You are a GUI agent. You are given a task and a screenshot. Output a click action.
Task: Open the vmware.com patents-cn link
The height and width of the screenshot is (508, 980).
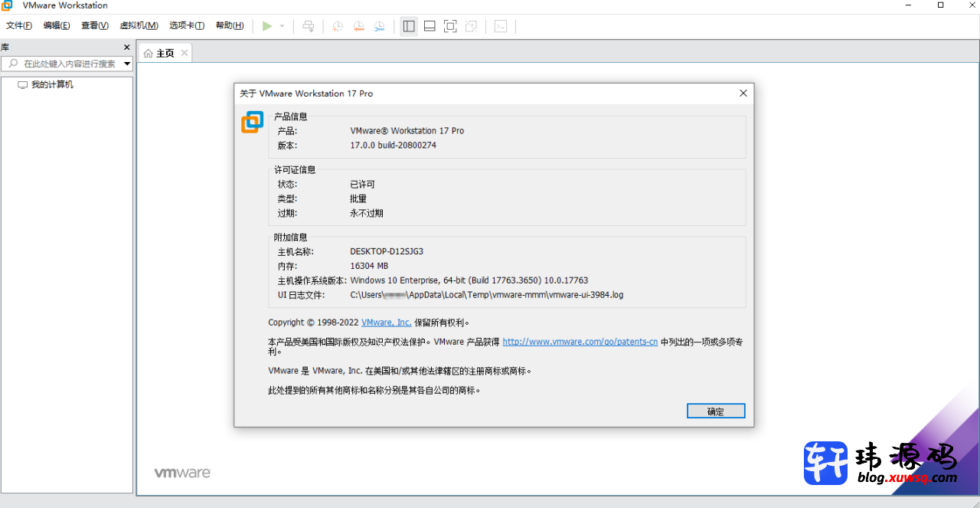pos(580,342)
